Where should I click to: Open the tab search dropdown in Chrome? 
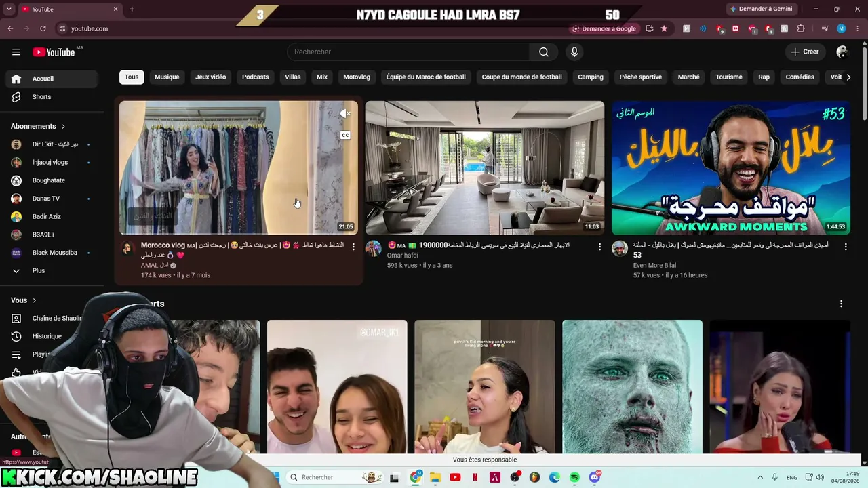tap(9, 9)
